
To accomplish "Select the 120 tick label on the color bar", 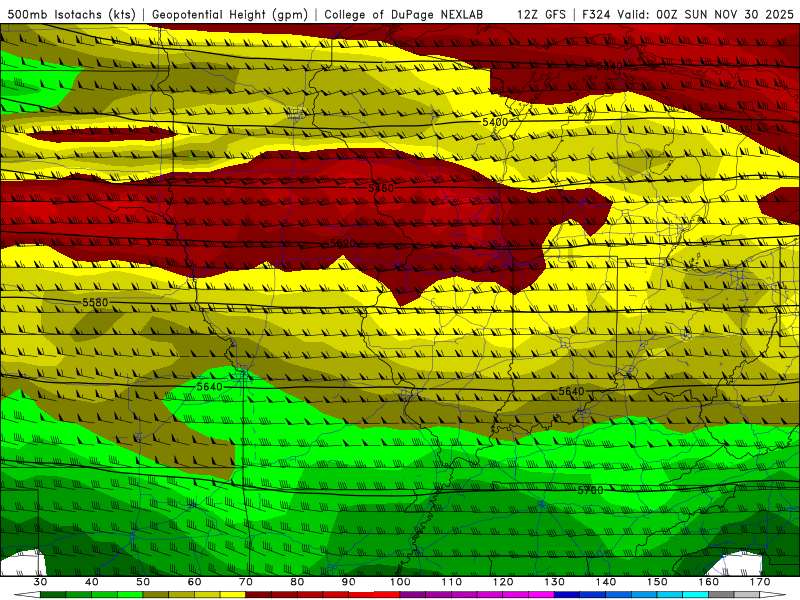I will (503, 582).
